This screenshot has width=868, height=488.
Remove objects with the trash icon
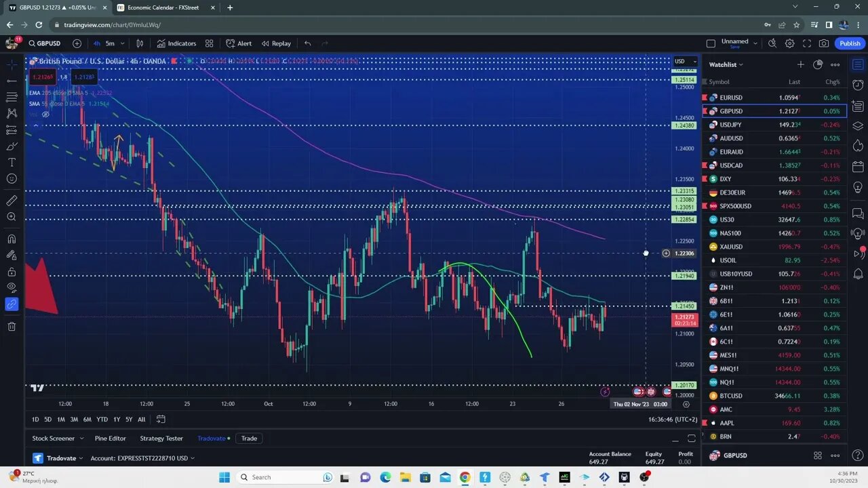point(12,327)
